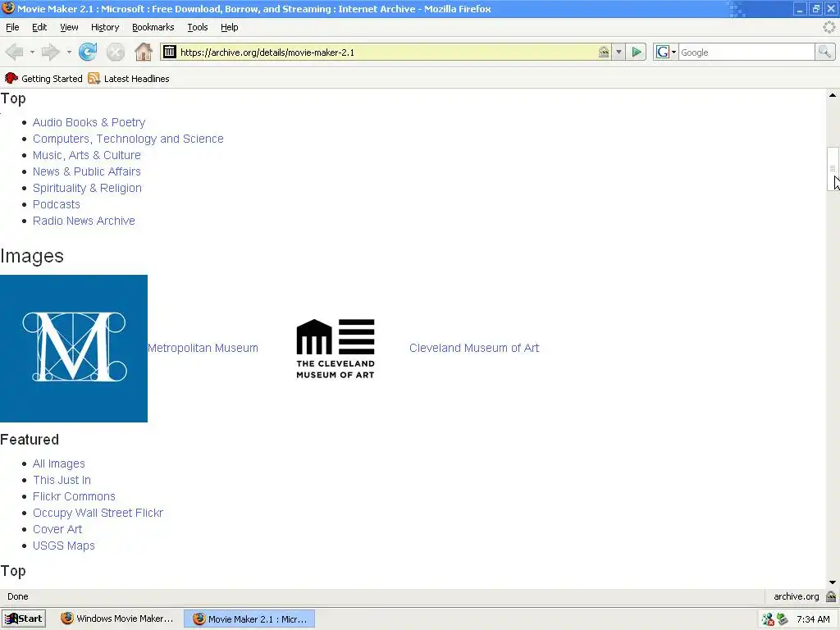Click the Getting Started bookmark icon
840x630 pixels.
(x=11, y=78)
